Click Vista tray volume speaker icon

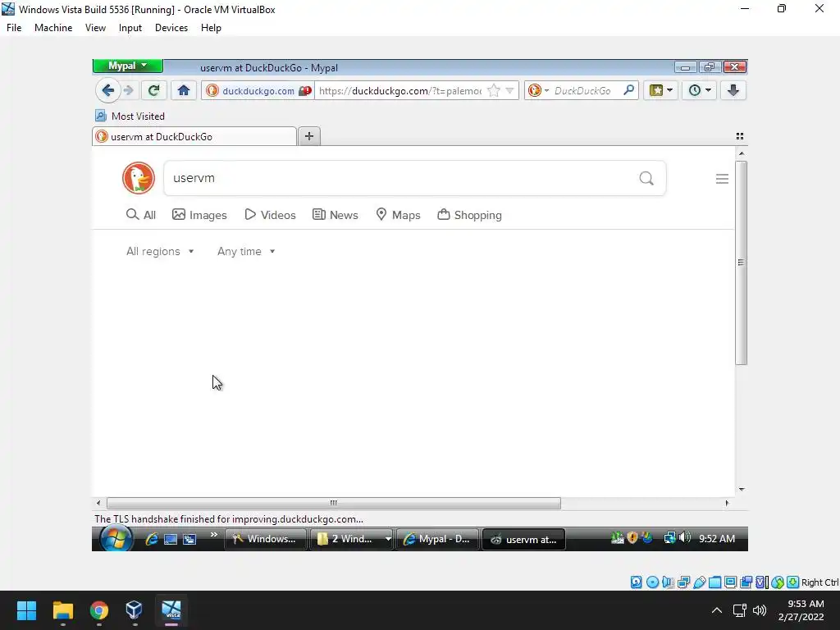[685, 537]
